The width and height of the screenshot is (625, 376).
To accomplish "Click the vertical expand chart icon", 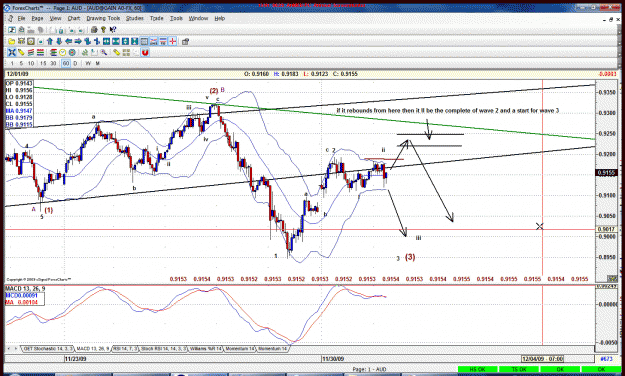I will pos(125,41).
